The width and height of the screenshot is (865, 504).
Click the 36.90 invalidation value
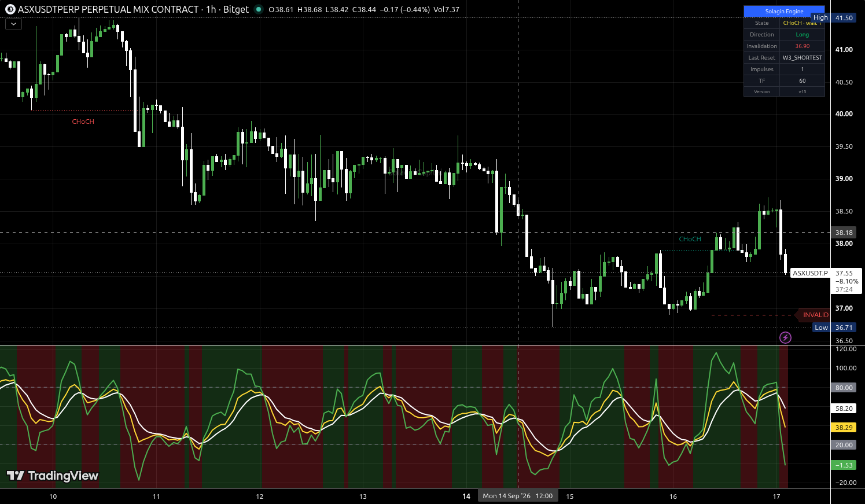pos(802,46)
